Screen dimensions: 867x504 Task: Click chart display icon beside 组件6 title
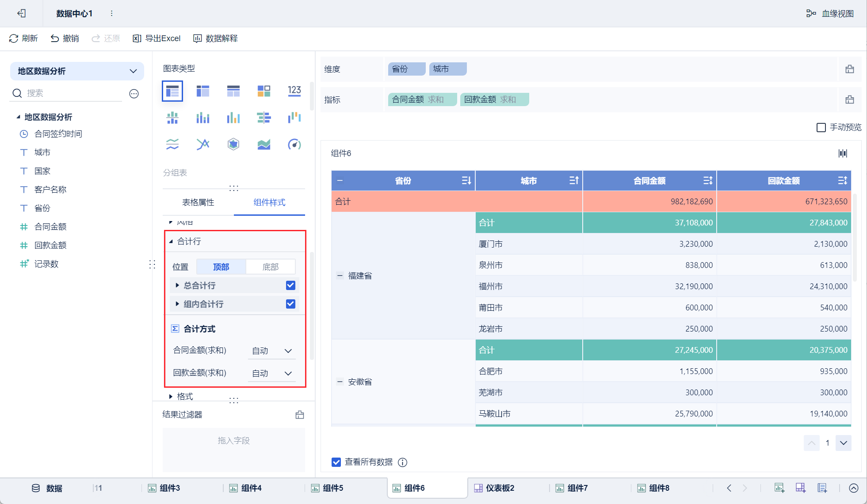coord(843,153)
